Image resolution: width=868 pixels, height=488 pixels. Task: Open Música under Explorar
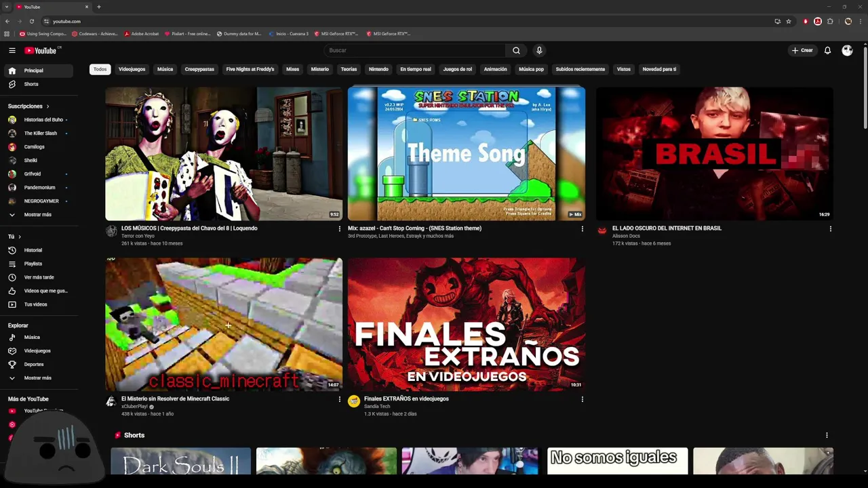point(39,337)
